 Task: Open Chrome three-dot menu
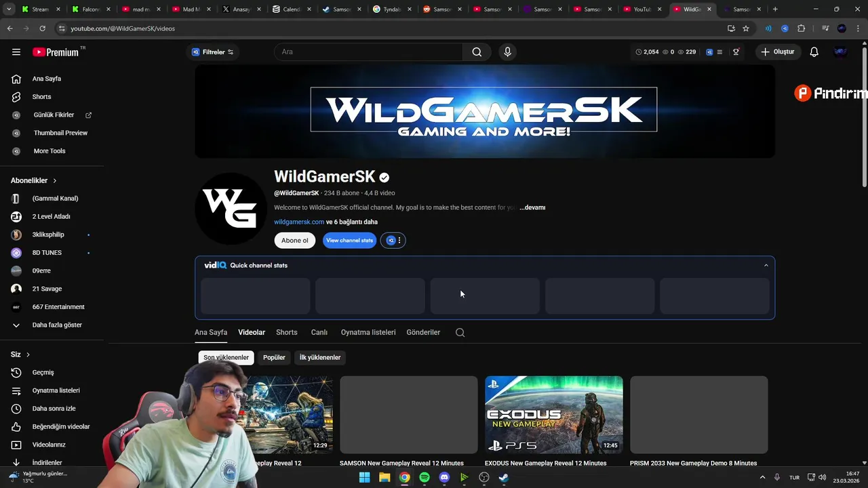[859, 28]
